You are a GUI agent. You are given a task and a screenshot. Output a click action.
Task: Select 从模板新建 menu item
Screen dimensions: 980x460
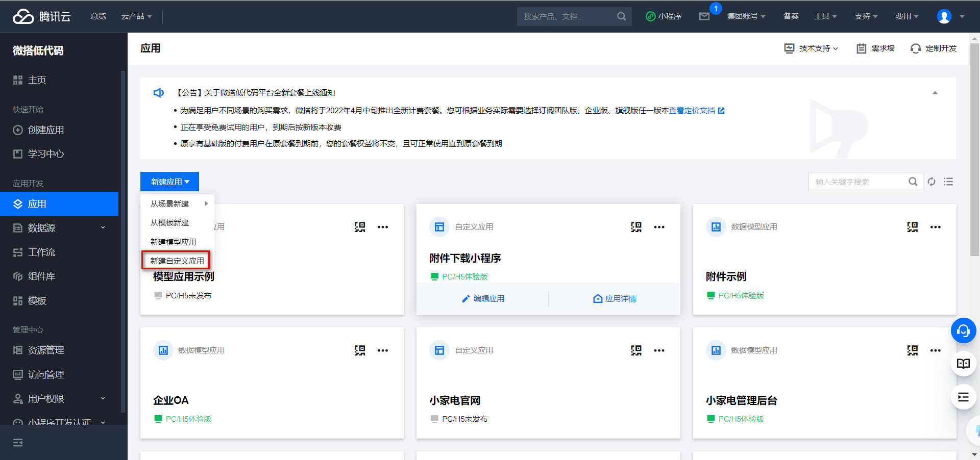pos(177,223)
